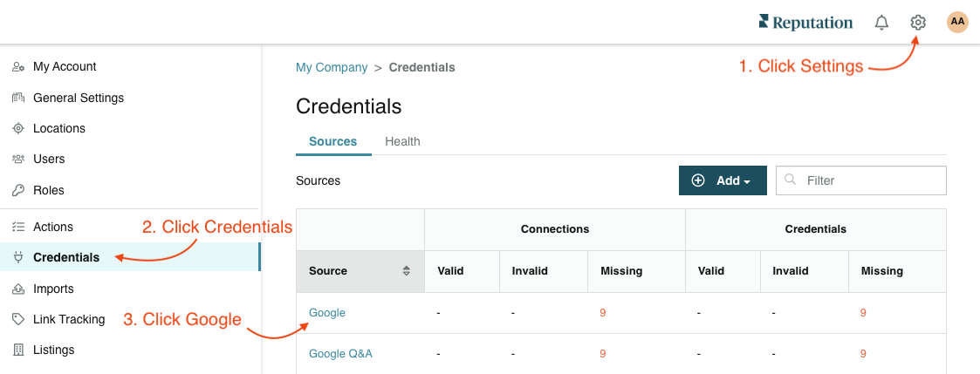Screen dimensions: 980x374
Task: Open General Settings in the sidebar
Action: (x=79, y=98)
